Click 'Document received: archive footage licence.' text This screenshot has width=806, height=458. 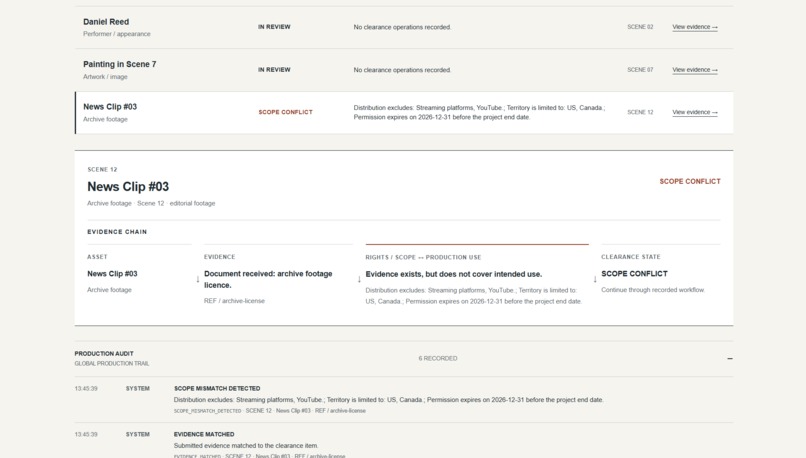(x=268, y=279)
